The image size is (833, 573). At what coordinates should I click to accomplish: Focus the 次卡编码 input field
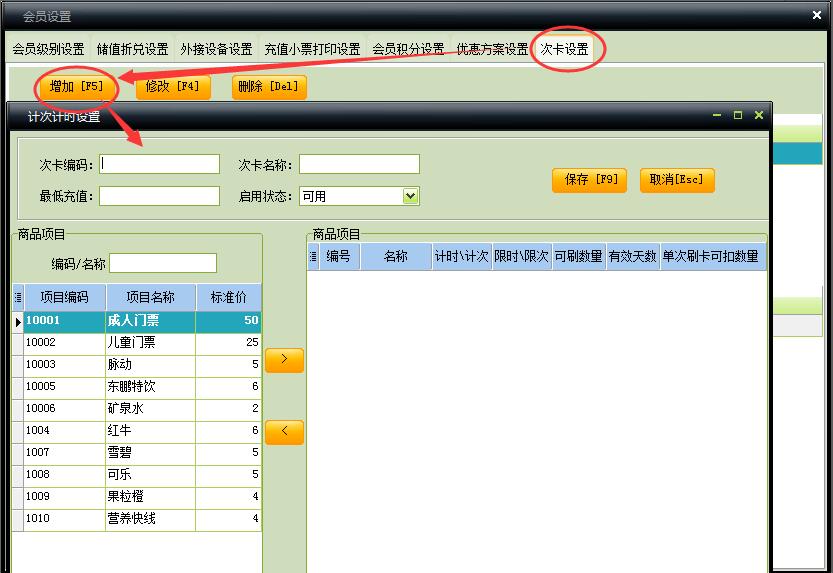coord(159,164)
